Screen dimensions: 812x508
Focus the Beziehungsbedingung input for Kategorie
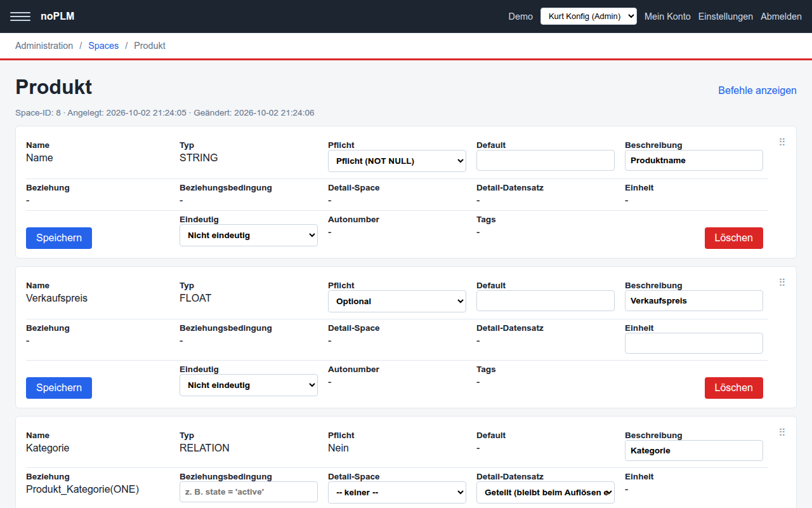coord(249,492)
